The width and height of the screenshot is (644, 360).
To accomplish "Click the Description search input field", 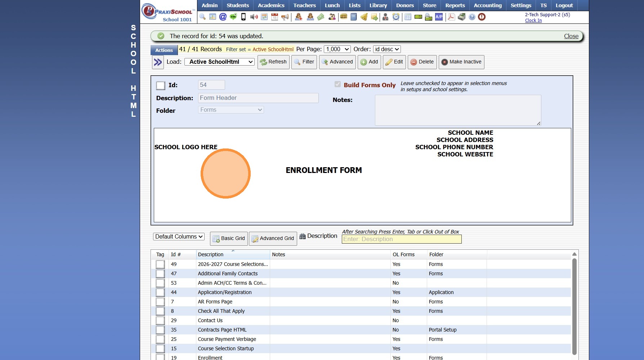I will 401,239.
